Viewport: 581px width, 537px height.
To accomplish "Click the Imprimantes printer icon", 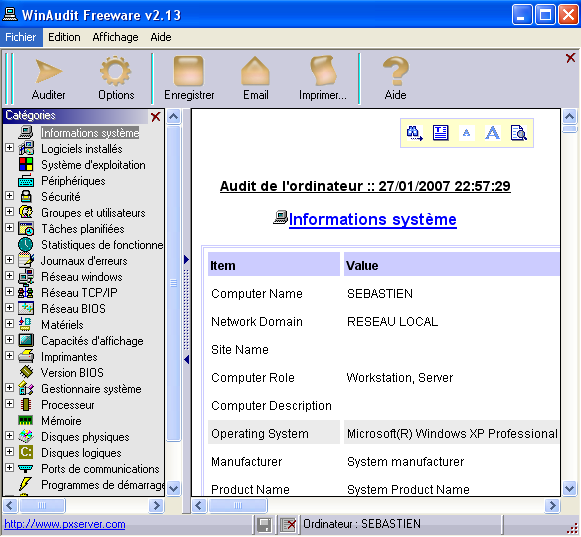I will (x=26, y=357).
